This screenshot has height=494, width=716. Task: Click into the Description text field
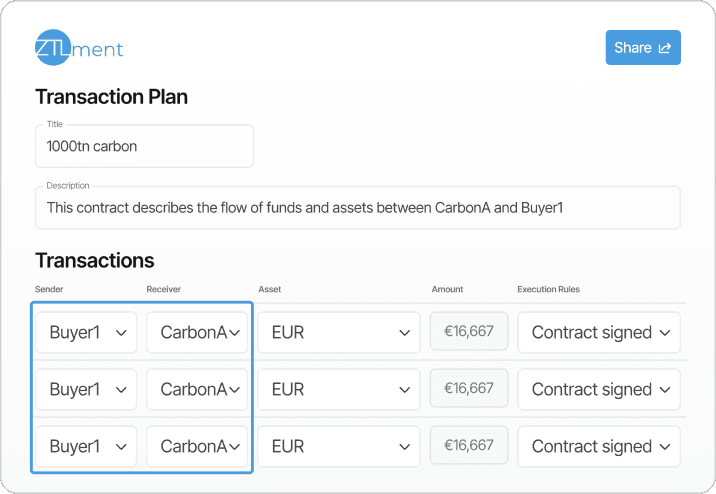coord(357,208)
